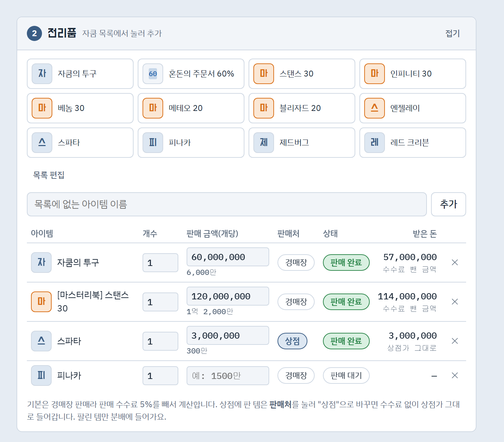Choose the 엔젤레이 card
The height and width of the screenshot is (442, 504).
coord(413,108)
